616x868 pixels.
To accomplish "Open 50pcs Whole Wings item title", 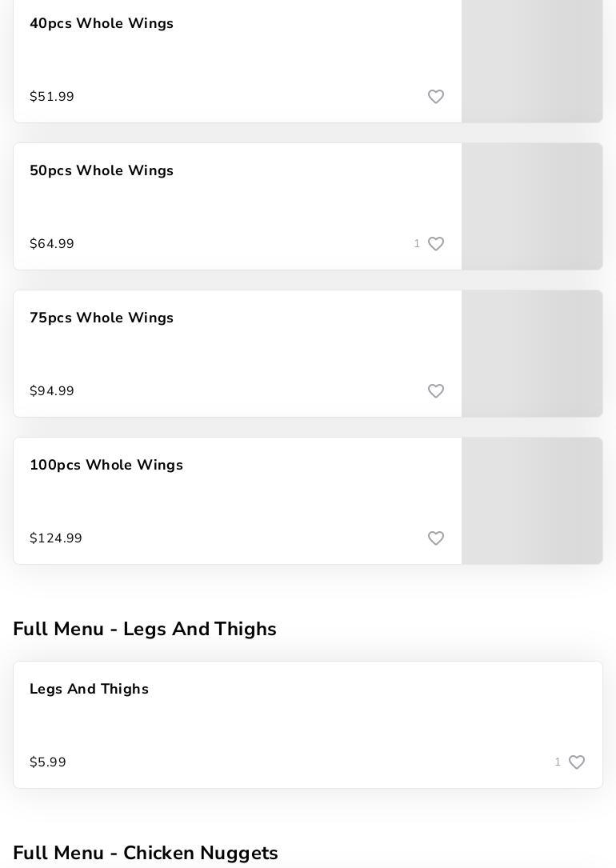I will pos(102,171).
